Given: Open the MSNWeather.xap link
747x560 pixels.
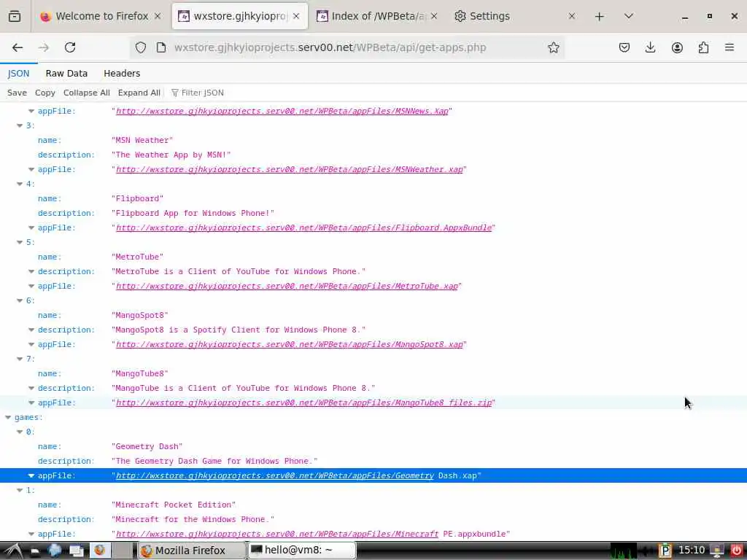Looking at the screenshot, I should pyautogui.click(x=289, y=169).
